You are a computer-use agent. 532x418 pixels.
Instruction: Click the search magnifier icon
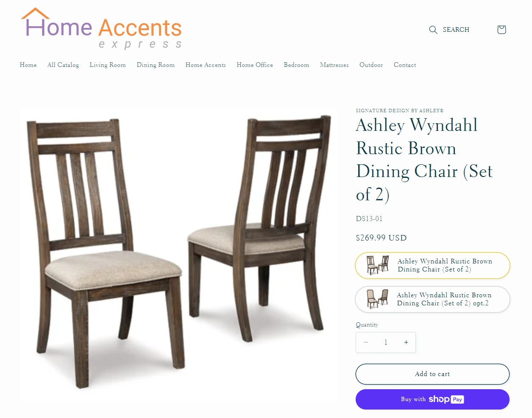click(x=433, y=30)
